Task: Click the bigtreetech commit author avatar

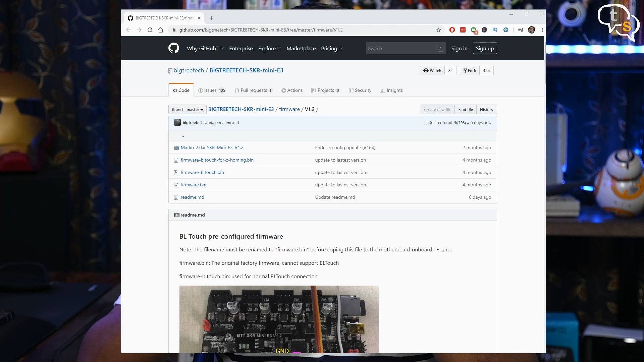Action: tap(177, 122)
